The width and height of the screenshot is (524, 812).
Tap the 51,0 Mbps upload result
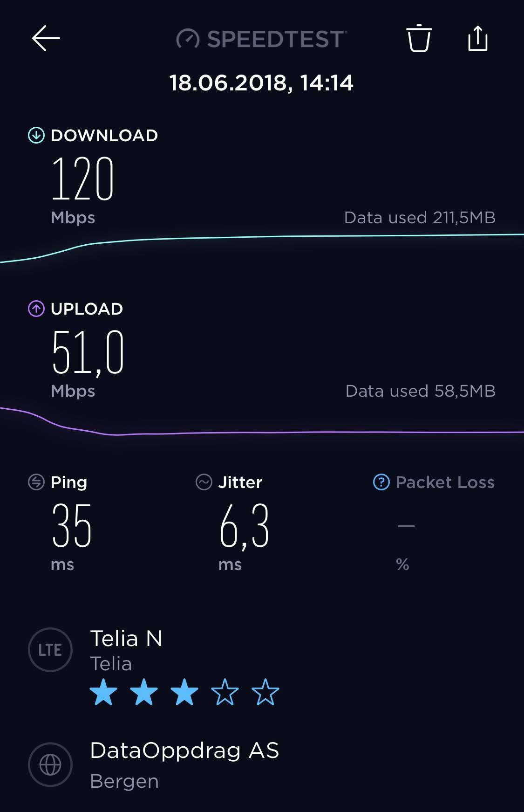[x=88, y=352]
